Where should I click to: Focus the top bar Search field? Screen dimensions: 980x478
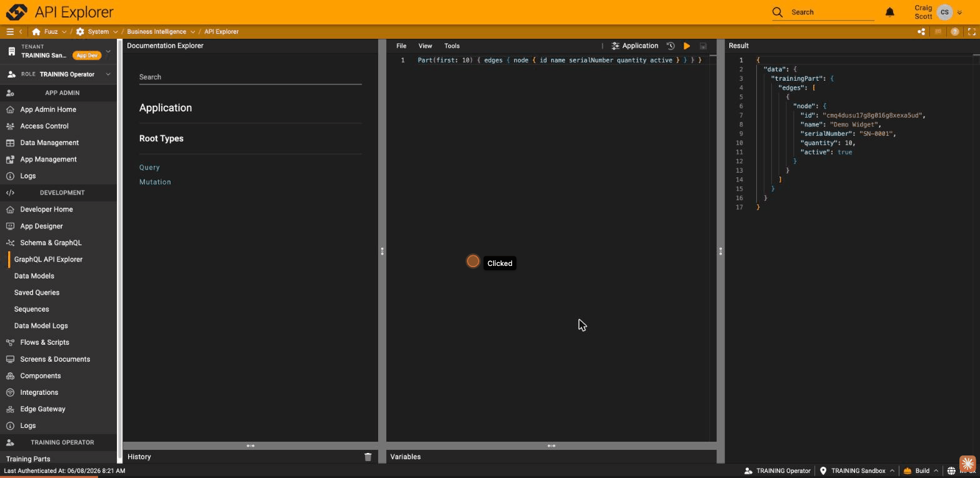(832, 12)
